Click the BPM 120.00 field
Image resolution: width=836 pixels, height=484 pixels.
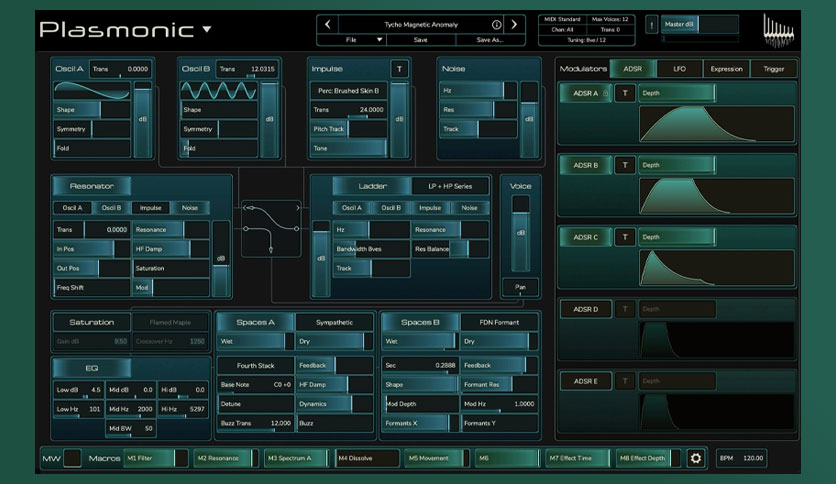point(741,458)
